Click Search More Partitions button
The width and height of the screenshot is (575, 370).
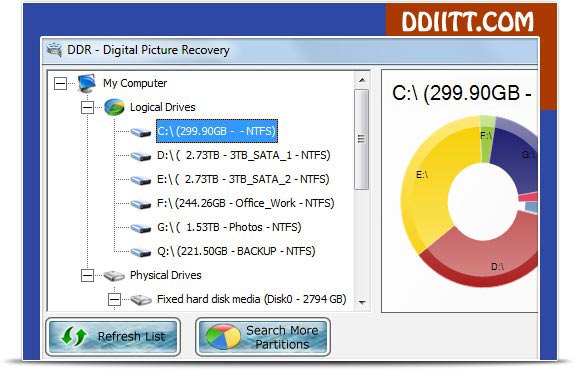(x=263, y=337)
